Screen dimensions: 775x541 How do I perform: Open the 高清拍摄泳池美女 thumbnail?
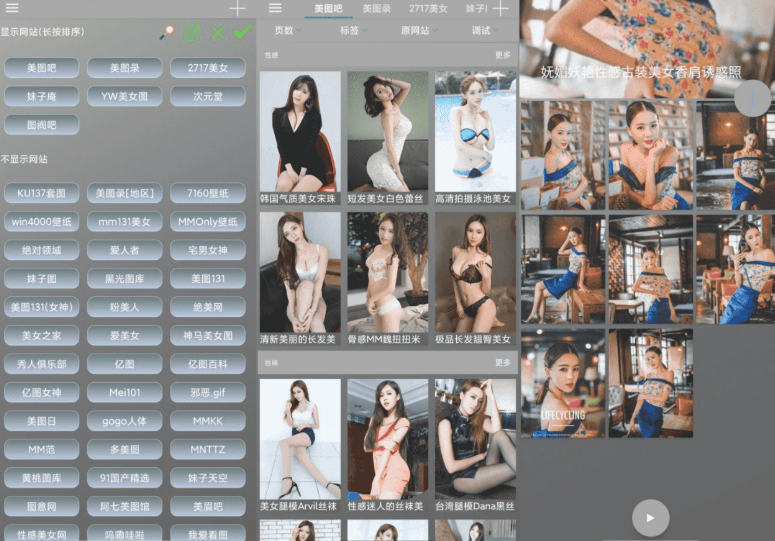pos(475,138)
